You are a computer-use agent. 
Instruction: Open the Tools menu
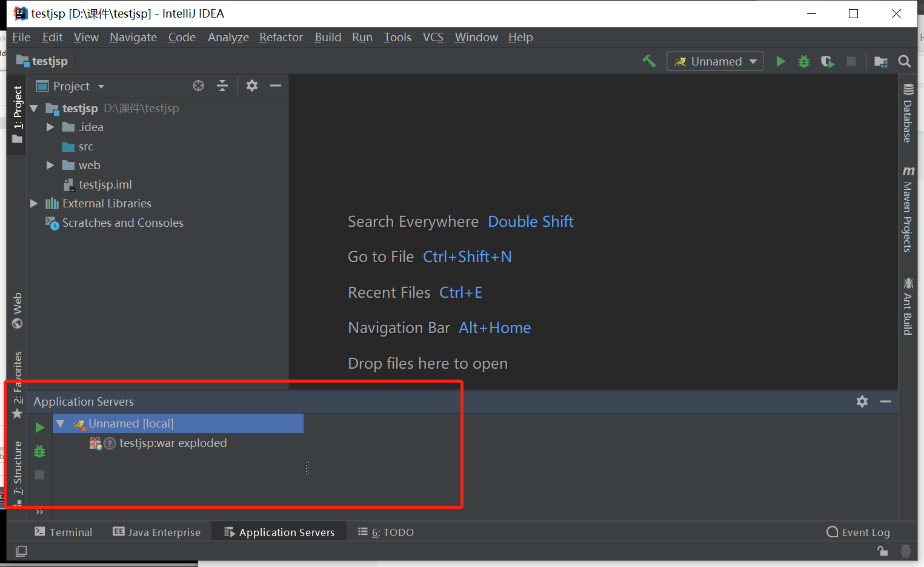[397, 37]
